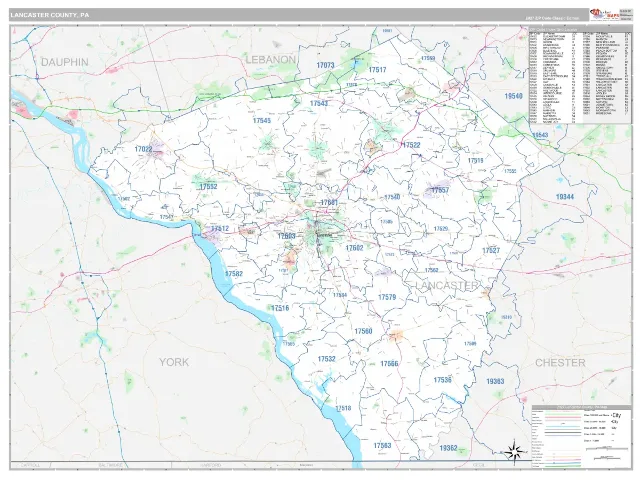Select the CHESTER county label
640x480 pixels.
pyautogui.click(x=560, y=363)
